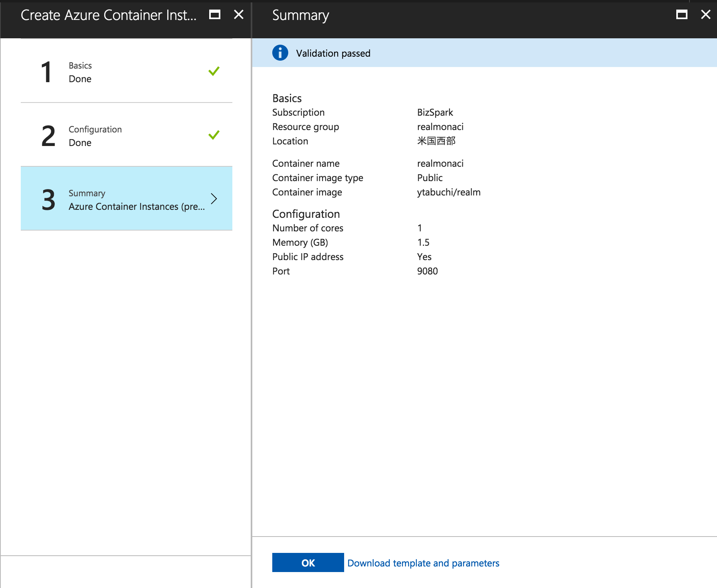717x588 pixels.
Task: Click the green checkmark on Configuration step
Action: (214, 135)
